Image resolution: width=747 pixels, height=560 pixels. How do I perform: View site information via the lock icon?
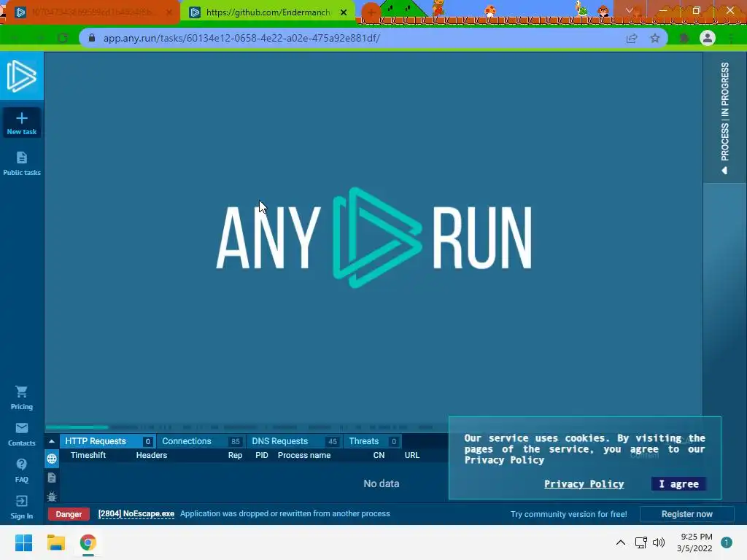click(92, 38)
